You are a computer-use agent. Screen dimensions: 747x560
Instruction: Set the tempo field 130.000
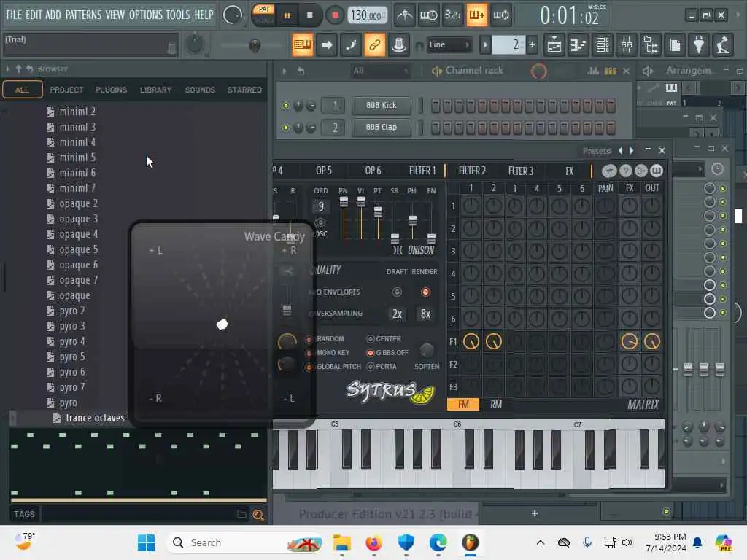(x=366, y=15)
